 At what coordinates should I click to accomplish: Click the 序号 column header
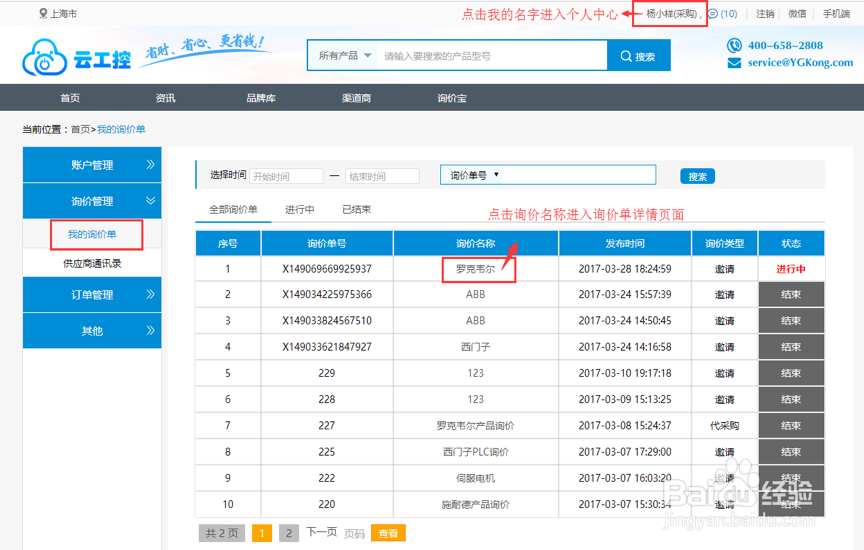[228, 243]
